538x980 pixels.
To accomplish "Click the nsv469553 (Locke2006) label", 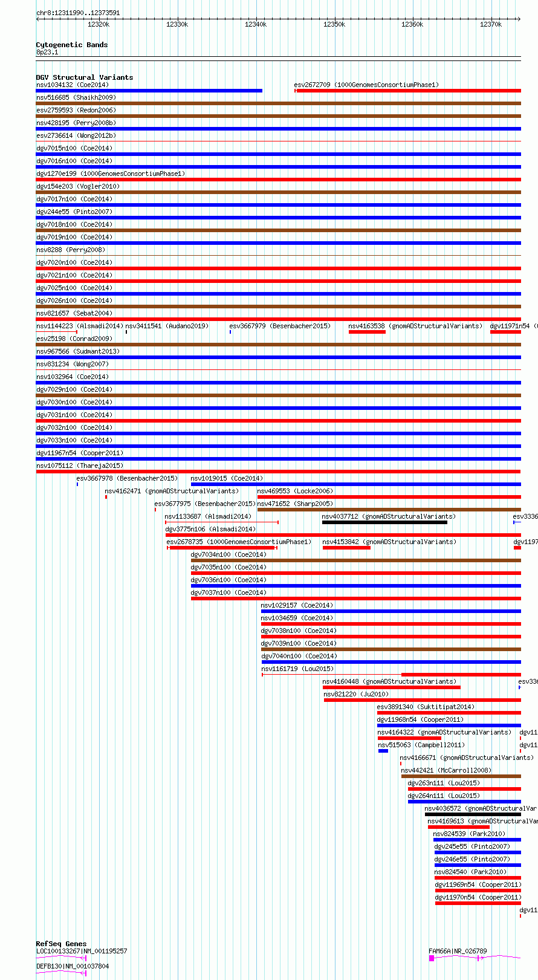I will [x=296, y=491].
